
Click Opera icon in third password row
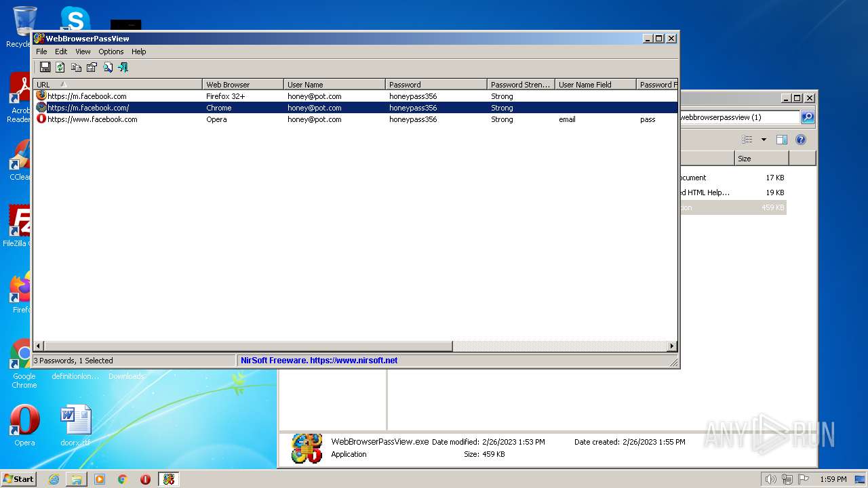pos(41,119)
